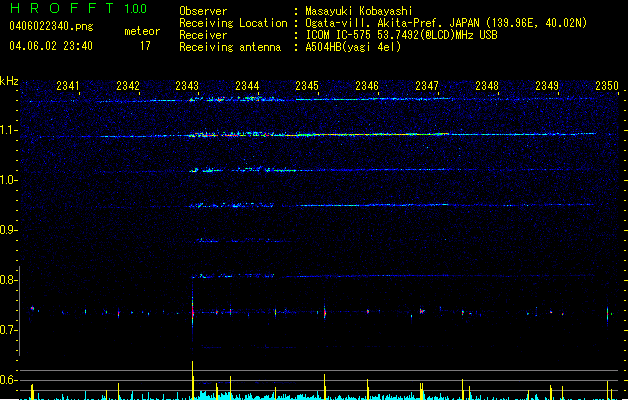This screenshot has height=400, width=629.
Task: Click the 2345 time axis label
Action: [x=307, y=86]
